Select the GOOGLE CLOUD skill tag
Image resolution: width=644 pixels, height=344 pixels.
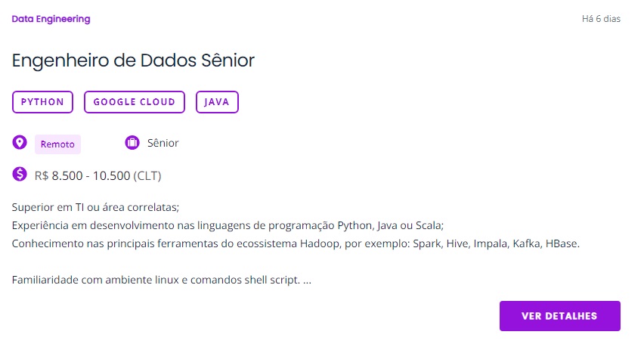pyautogui.click(x=135, y=102)
